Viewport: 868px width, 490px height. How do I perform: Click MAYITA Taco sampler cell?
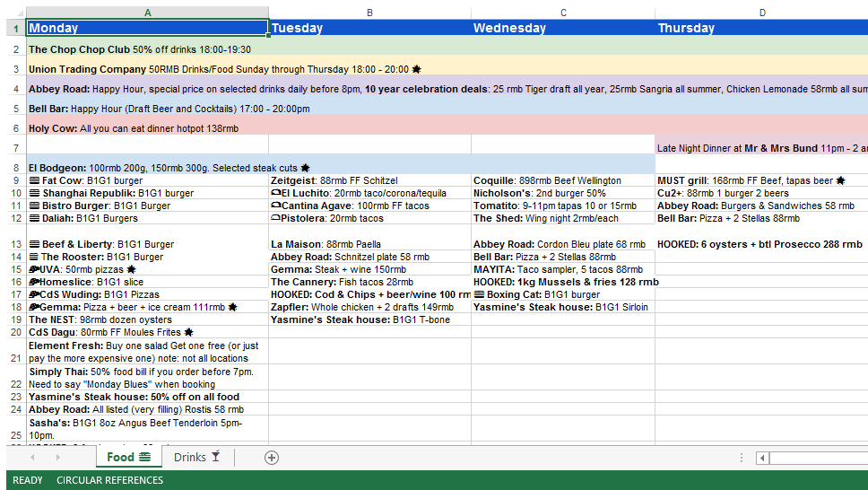tap(563, 269)
